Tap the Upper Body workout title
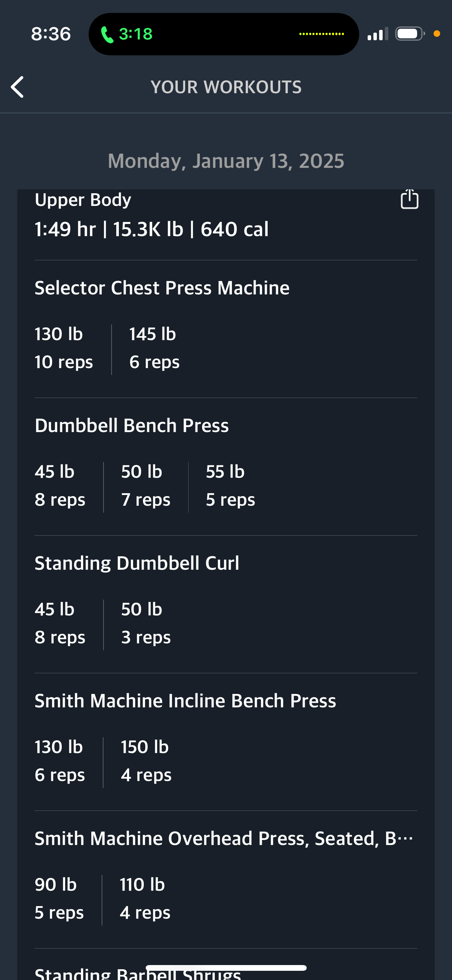The width and height of the screenshot is (452, 980). pyautogui.click(x=83, y=200)
